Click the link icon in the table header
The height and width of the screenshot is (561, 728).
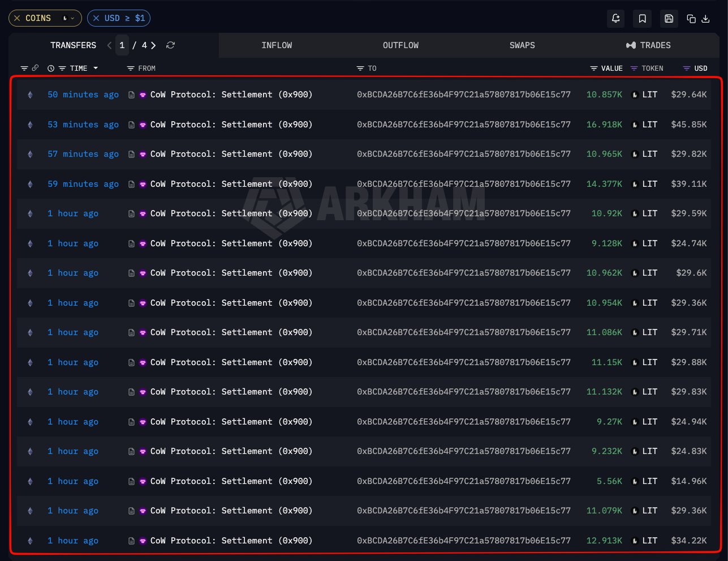[35, 68]
